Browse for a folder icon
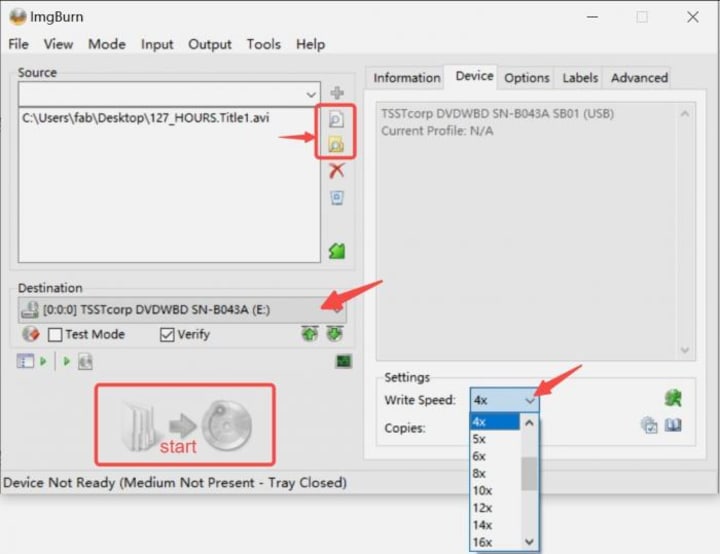720x554 pixels. [336, 145]
